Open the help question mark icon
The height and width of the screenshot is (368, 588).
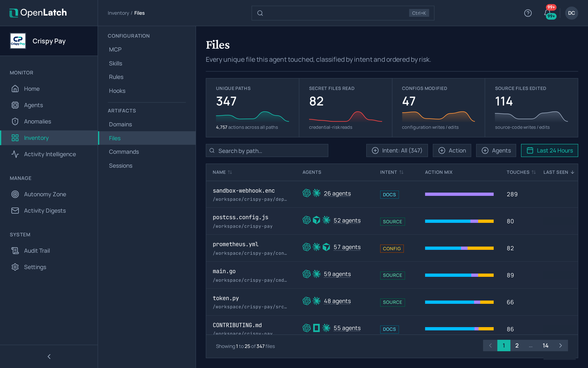(528, 13)
